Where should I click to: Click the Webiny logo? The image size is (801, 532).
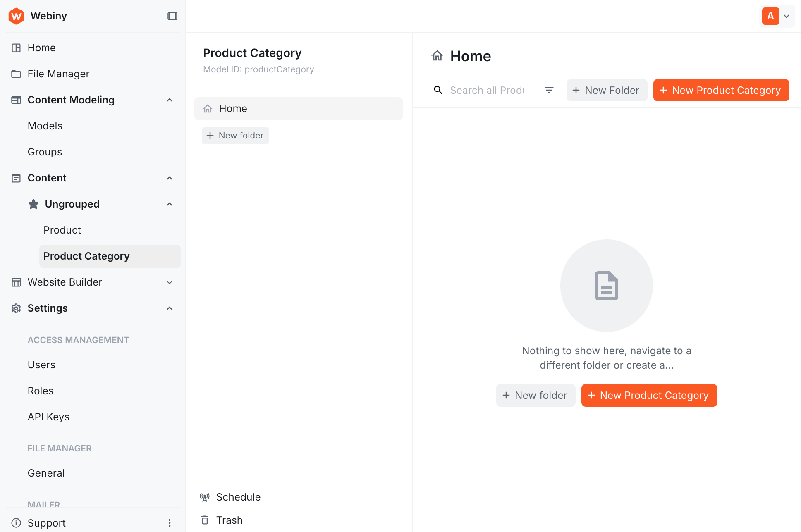(16, 16)
